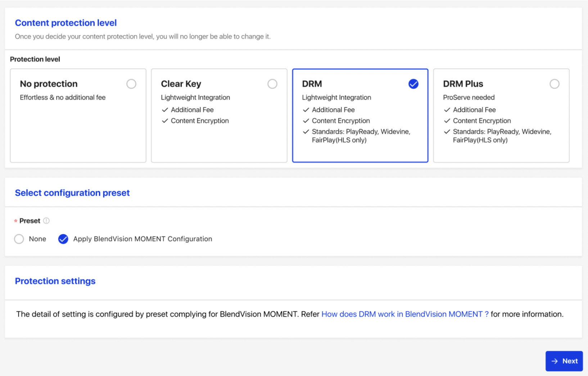Click the Preset field label
The height and width of the screenshot is (376, 588).
click(x=30, y=221)
